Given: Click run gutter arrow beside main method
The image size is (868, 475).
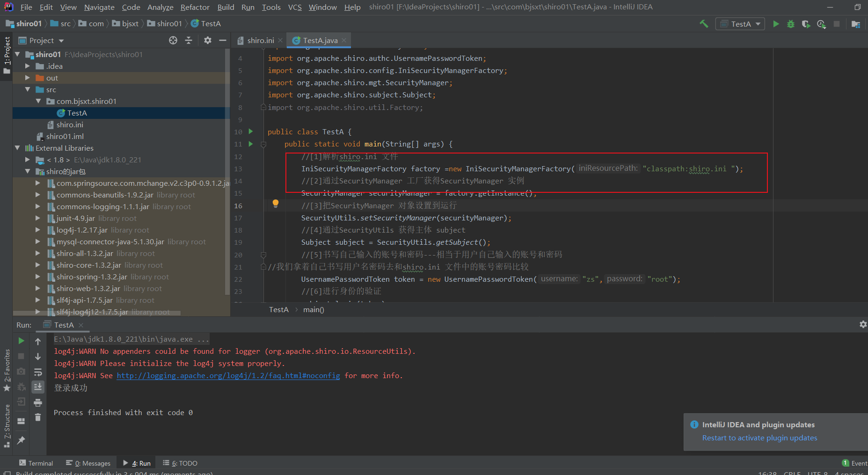Looking at the screenshot, I should click(251, 144).
